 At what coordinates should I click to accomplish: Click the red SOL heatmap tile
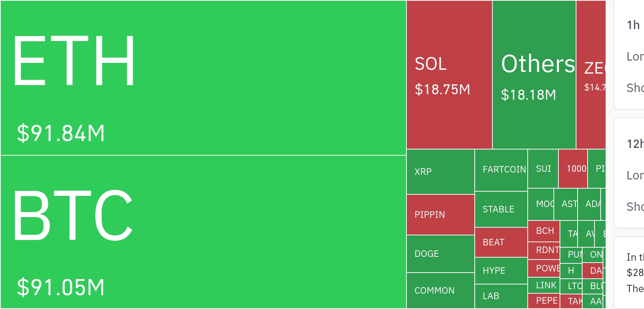pos(449,75)
